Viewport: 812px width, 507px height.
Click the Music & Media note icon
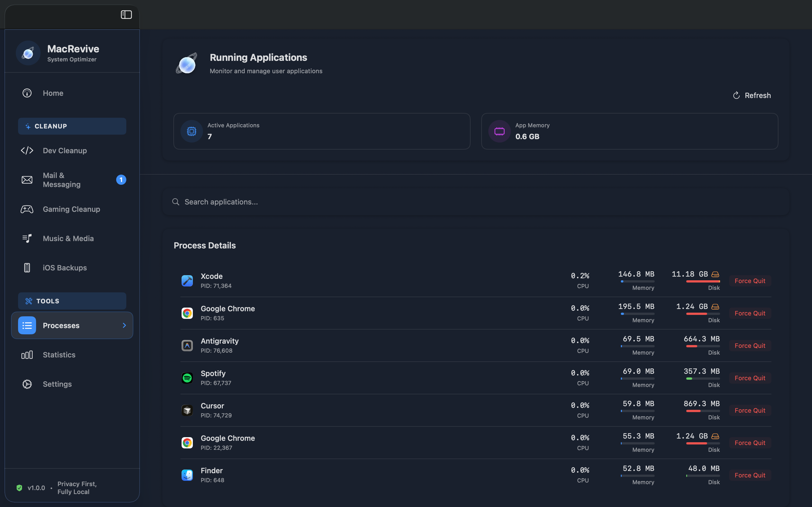[x=27, y=238]
